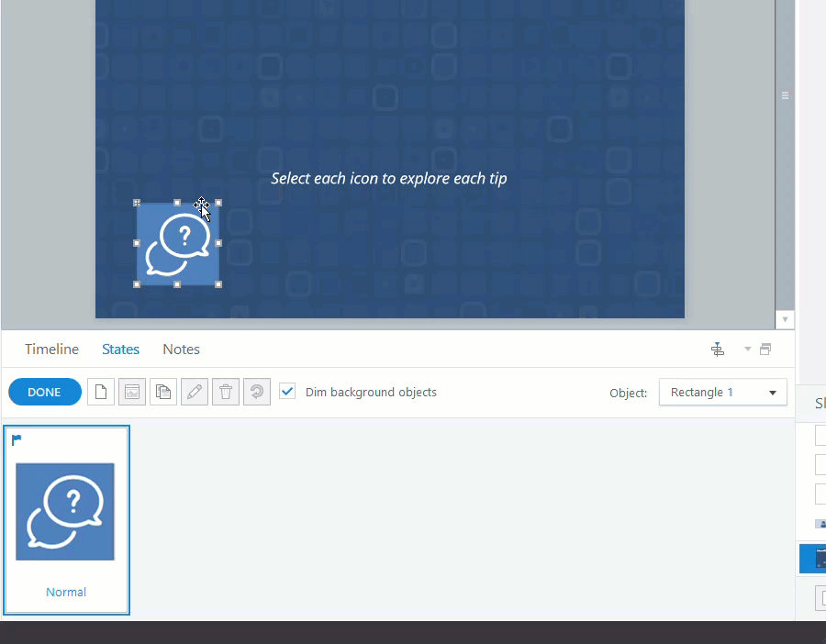Screen dimensions: 826x644
Task: Switch to the Timeline tab
Action: (51, 349)
